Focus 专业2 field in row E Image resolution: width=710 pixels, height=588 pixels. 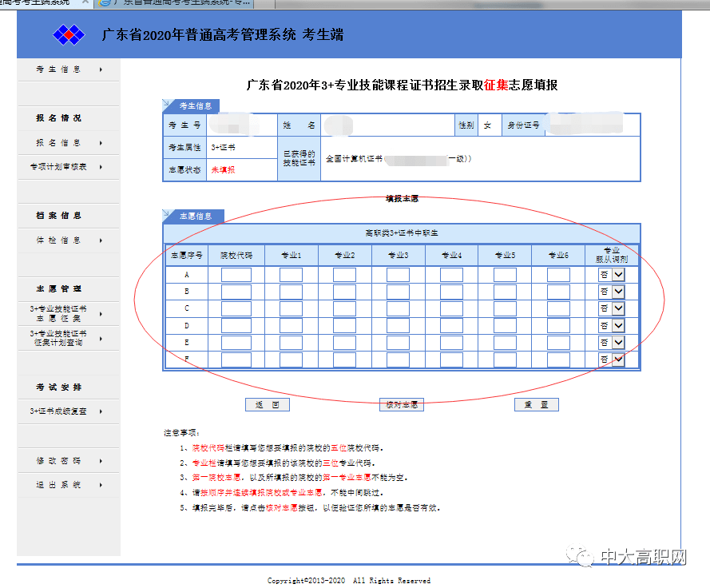pos(344,343)
